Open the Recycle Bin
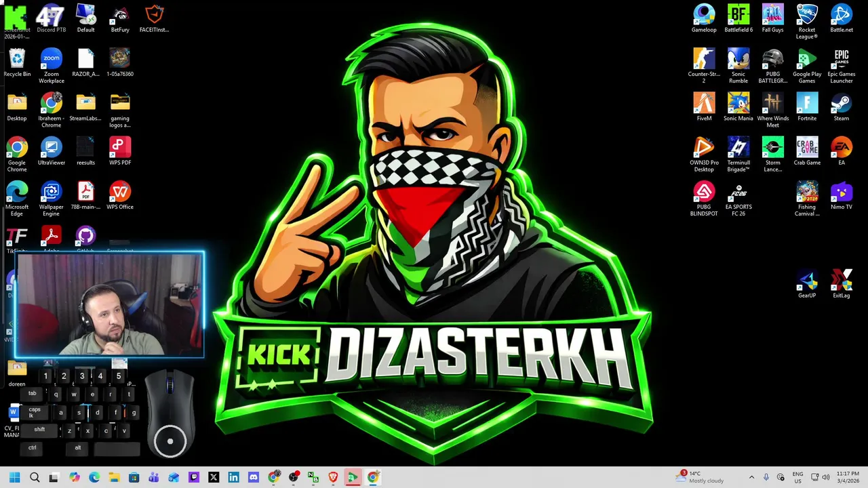The width and height of the screenshot is (868, 488). point(17,63)
